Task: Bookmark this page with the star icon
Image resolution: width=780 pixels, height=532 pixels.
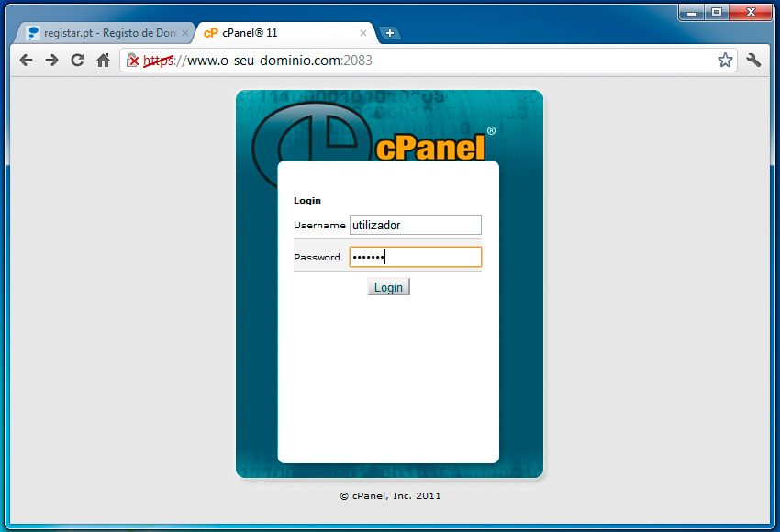Action: (x=725, y=61)
